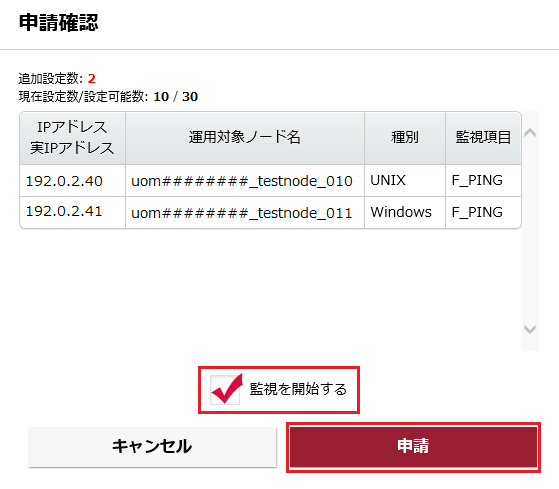Select the IP address cell 192.0.2.41
The width and height of the screenshot is (559, 489).
tap(64, 211)
